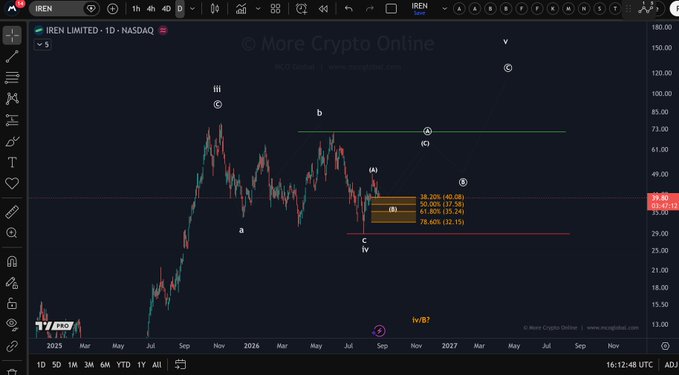Open the forecasting and measurement position tools

12,120
